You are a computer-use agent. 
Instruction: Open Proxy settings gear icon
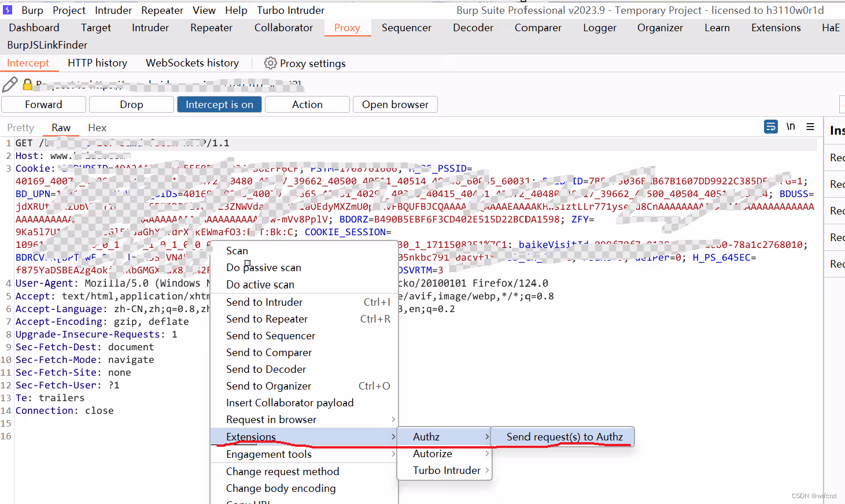(270, 63)
